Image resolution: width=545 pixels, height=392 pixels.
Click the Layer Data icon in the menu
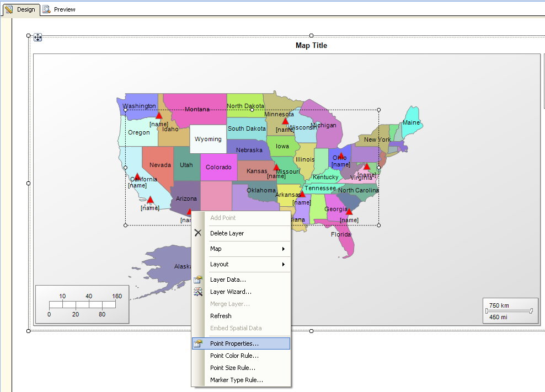pos(197,279)
